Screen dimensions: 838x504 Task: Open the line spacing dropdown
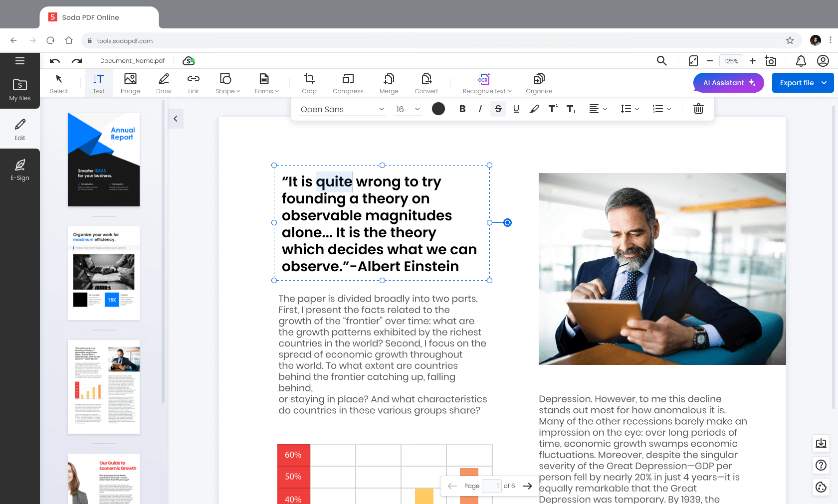point(629,109)
